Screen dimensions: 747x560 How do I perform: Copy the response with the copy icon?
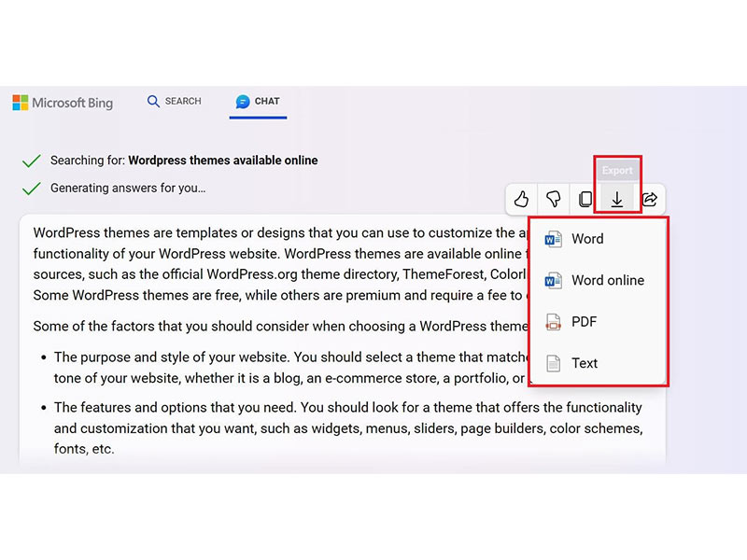585,199
